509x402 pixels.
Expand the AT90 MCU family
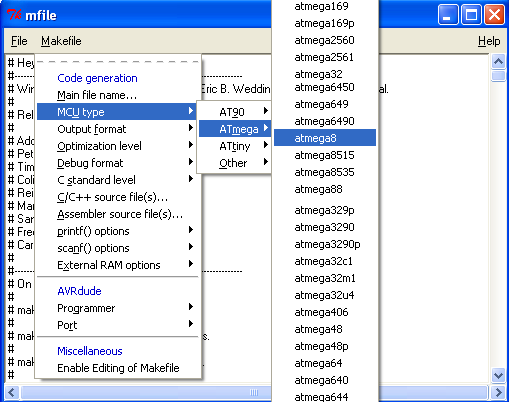(x=235, y=112)
